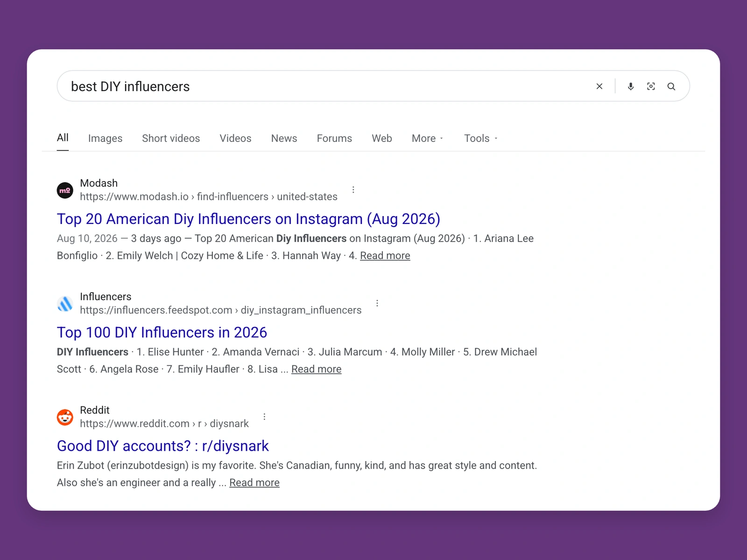Click the Influencers site name
The height and width of the screenshot is (560, 747).
pyautogui.click(x=106, y=296)
